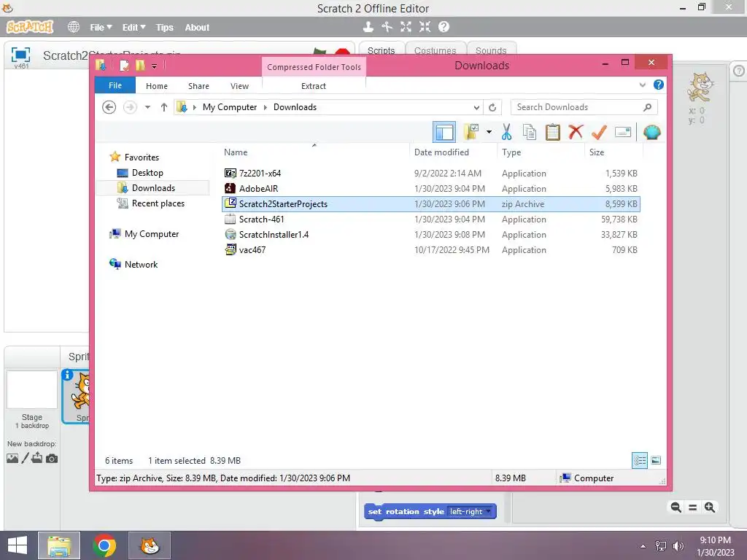The width and height of the screenshot is (747, 560).
Task: Open Chrome from the Windows taskbar
Action: (104, 545)
